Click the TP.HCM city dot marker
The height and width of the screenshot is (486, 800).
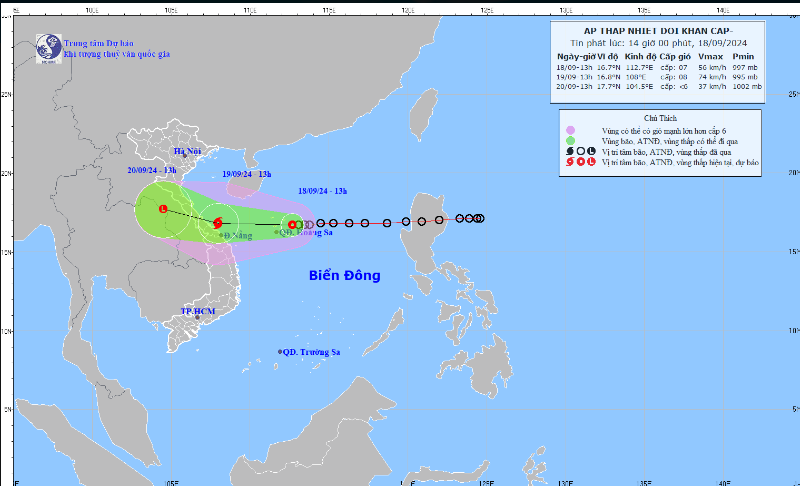coord(197,317)
